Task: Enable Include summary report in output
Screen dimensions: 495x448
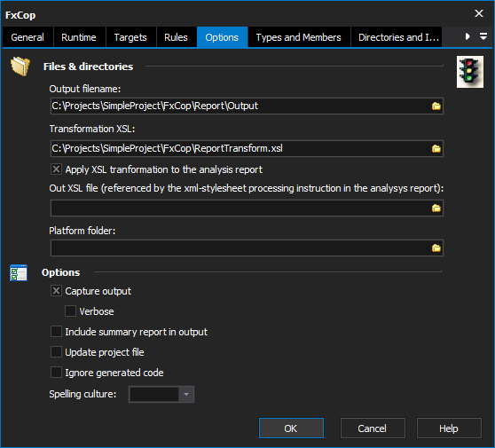Action: coord(56,332)
